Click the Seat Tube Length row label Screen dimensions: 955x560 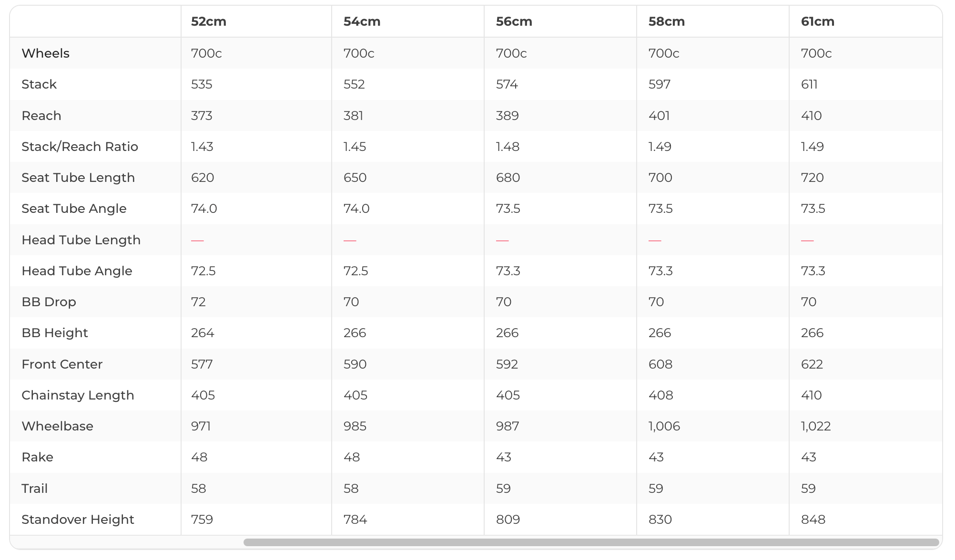(78, 178)
